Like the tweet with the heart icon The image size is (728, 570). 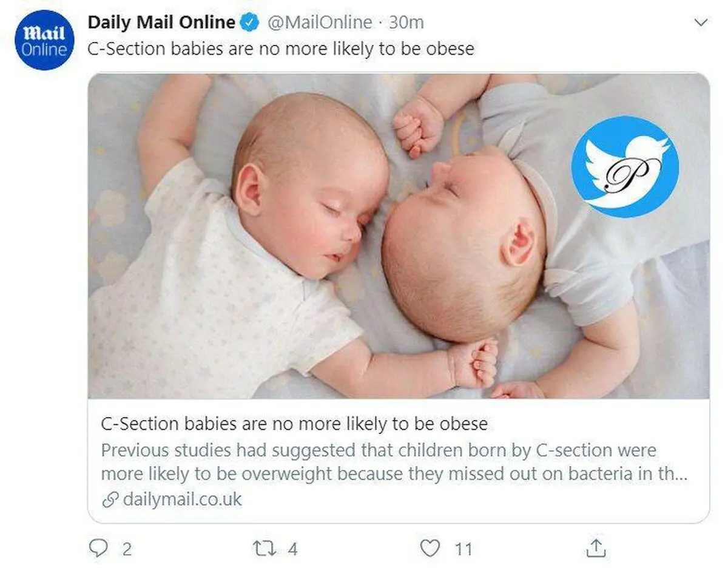(430, 549)
